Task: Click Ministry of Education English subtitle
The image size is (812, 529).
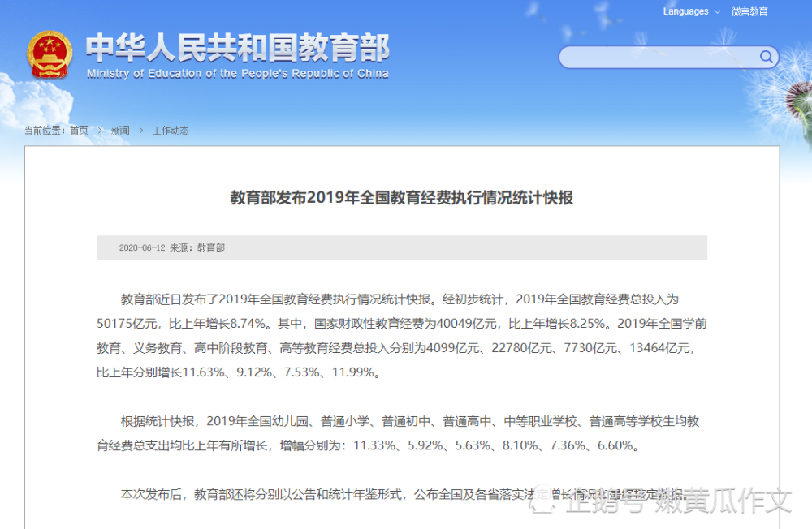Action: (238, 74)
